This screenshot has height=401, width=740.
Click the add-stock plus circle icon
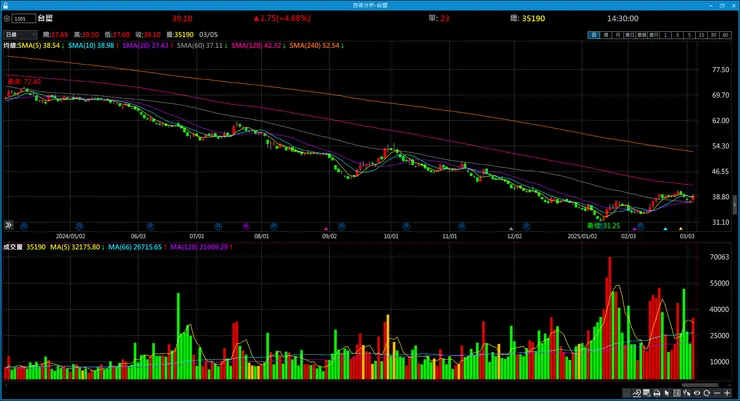click(7, 18)
